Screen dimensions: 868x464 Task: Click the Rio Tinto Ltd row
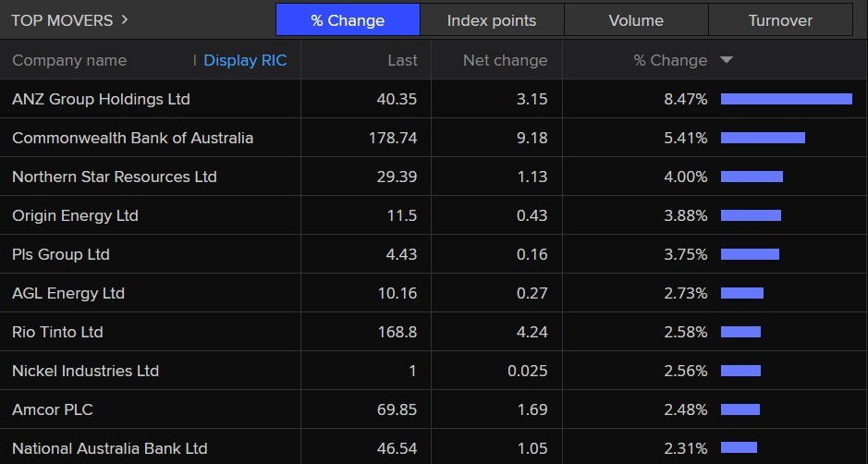click(x=57, y=332)
